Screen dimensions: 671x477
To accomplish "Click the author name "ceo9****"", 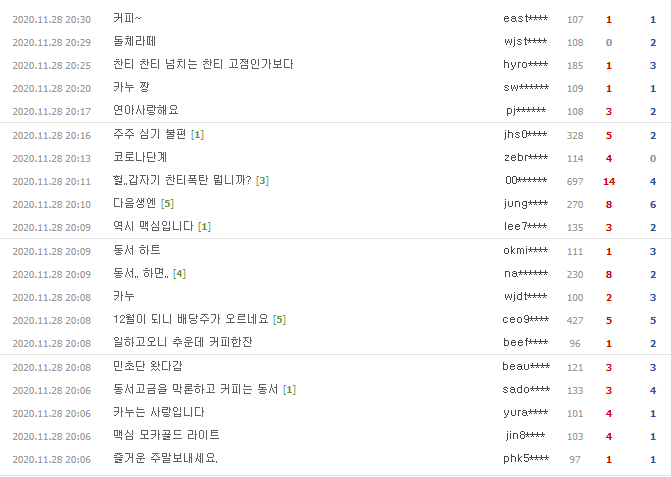I will coord(525,320).
